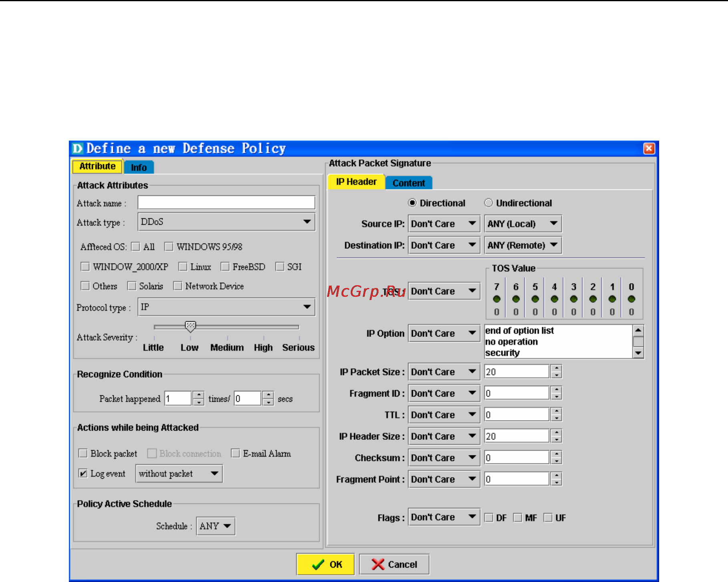Open the Info tab
This screenshot has height=582, width=728.
139,167
